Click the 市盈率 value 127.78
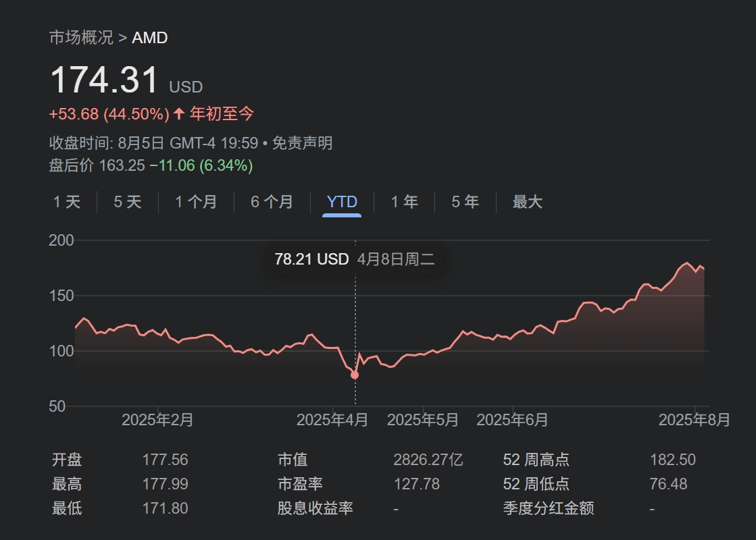756x540 pixels. coord(416,484)
